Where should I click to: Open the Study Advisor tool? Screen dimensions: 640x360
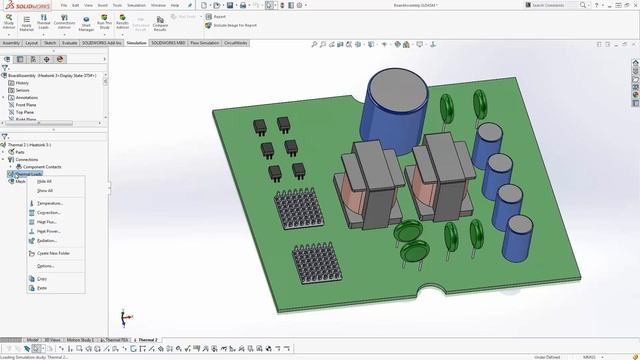(x=9, y=22)
